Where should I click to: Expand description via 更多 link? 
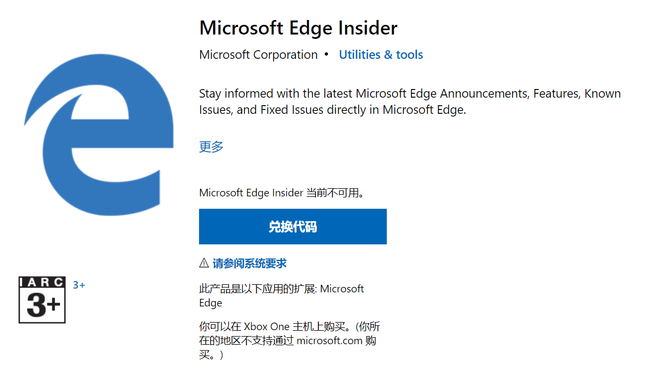(211, 147)
